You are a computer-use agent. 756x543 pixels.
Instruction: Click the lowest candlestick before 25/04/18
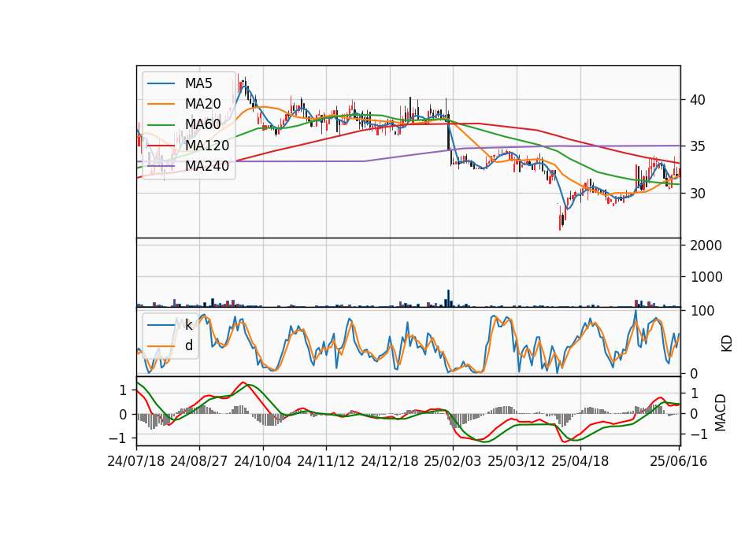[560, 219]
